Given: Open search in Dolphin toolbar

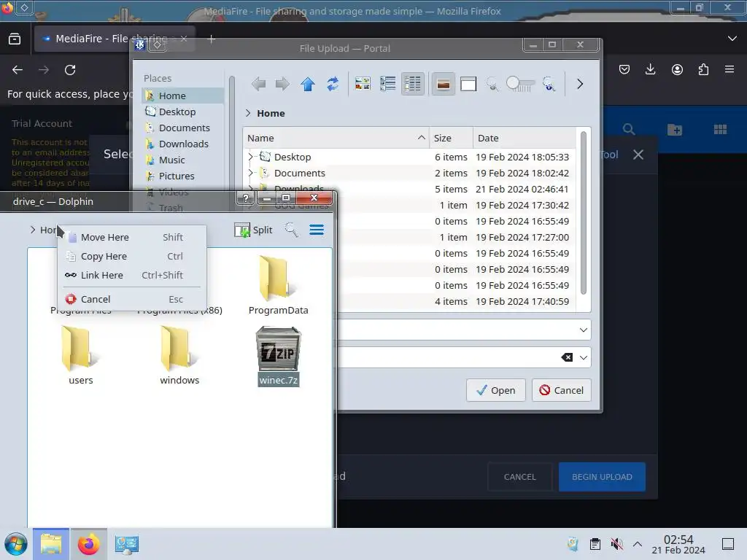Looking at the screenshot, I should [291, 230].
